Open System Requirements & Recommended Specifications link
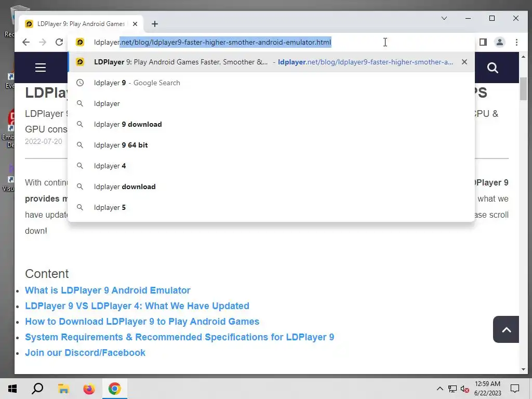 (179, 337)
